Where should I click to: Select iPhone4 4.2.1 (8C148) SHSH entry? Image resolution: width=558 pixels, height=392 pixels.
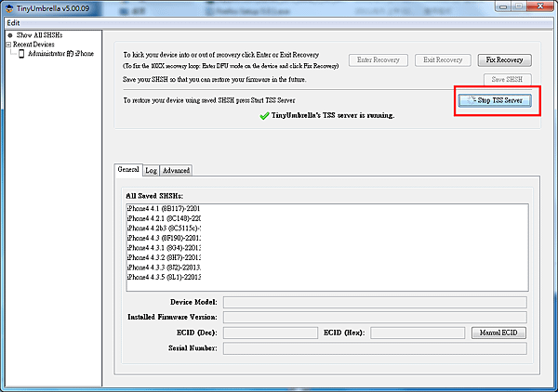tap(164, 218)
